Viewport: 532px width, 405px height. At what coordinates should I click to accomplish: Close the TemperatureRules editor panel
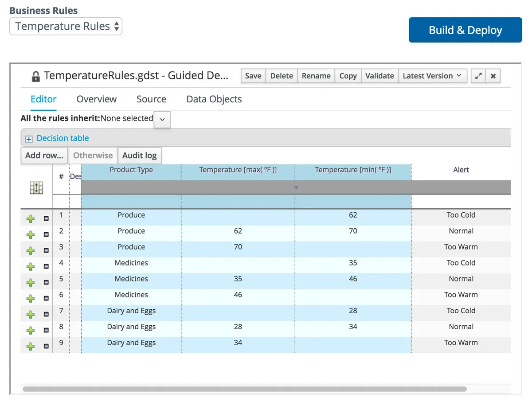coord(493,76)
